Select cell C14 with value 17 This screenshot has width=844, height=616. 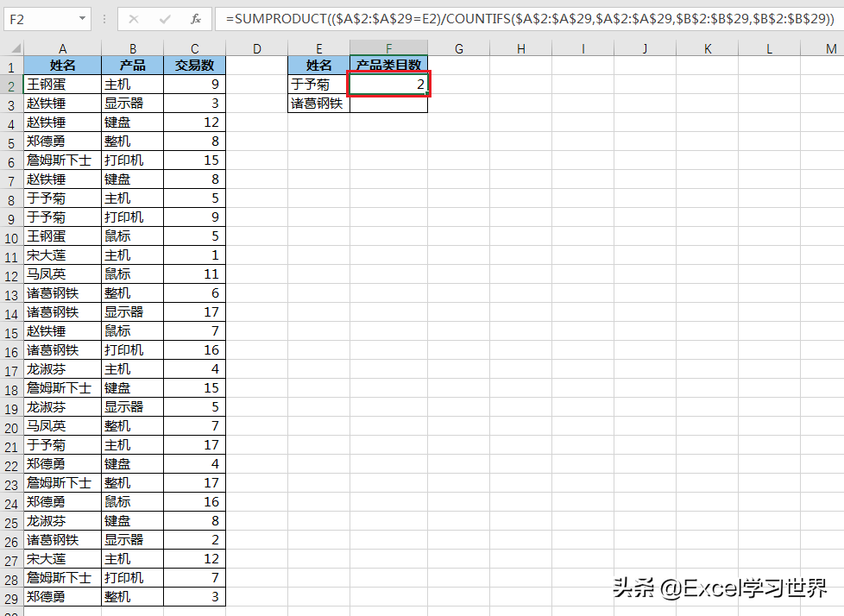click(194, 312)
